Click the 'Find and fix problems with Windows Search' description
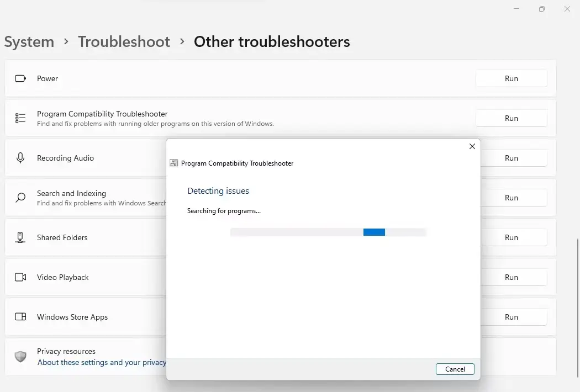 (102, 203)
